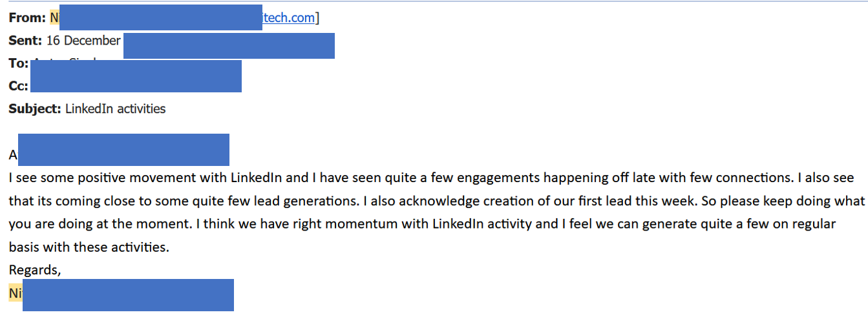Click the last body line "basis with these activities."
868x319 pixels.
click(x=89, y=247)
